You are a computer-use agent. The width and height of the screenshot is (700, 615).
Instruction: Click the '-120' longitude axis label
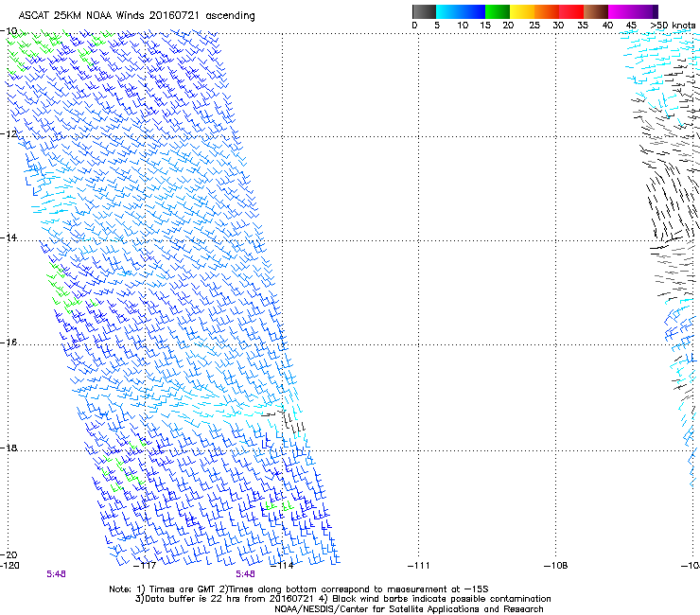[9, 566]
